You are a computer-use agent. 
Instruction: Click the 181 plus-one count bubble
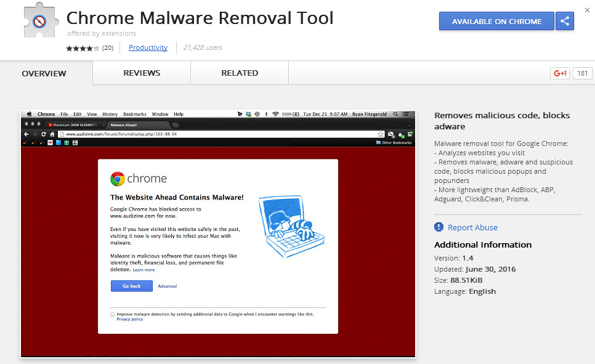click(582, 73)
